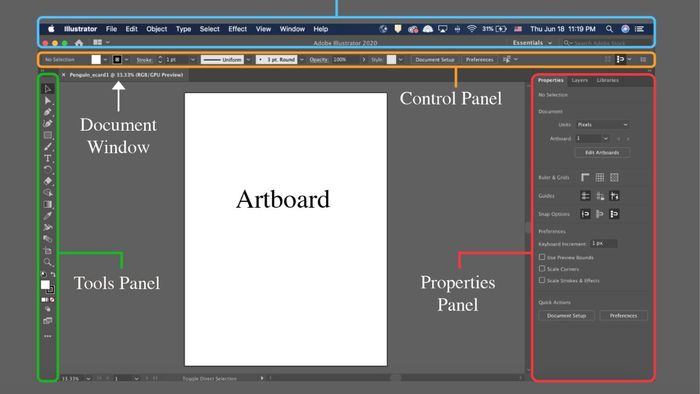Image resolution: width=700 pixels, height=394 pixels.
Task: Toggle Show Rulers in Ruler & Grids
Action: 585,178
